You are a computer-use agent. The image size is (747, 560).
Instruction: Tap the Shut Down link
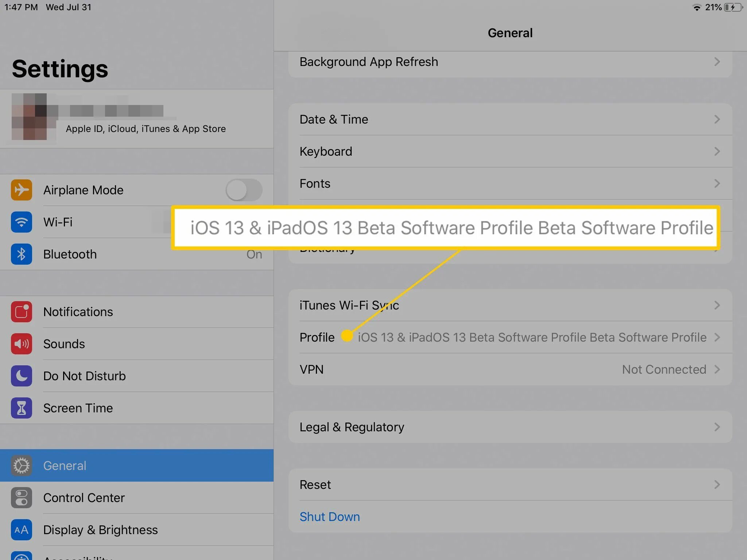coord(329,517)
